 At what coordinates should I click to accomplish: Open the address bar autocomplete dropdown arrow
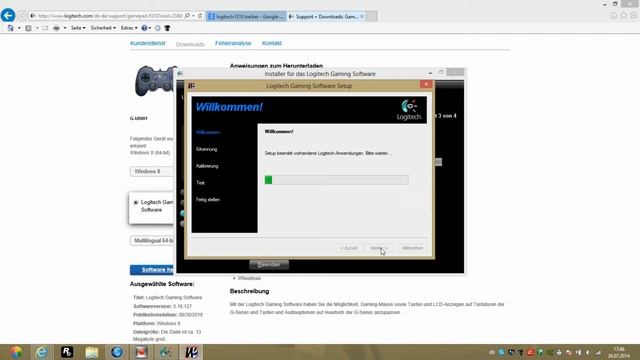pos(193,16)
